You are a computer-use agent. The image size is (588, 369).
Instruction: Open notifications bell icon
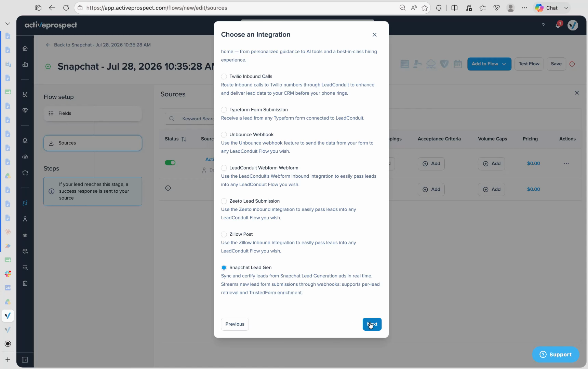point(558,25)
